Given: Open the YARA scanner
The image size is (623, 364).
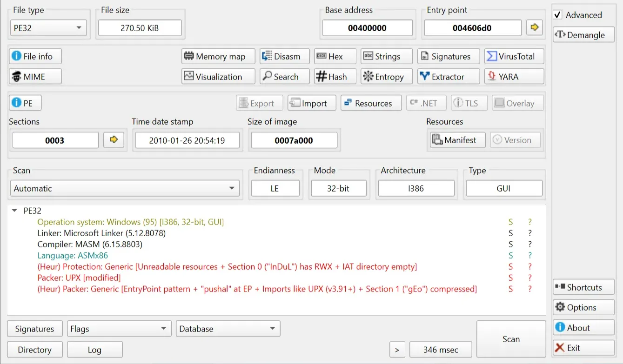Looking at the screenshot, I should pyautogui.click(x=514, y=77).
